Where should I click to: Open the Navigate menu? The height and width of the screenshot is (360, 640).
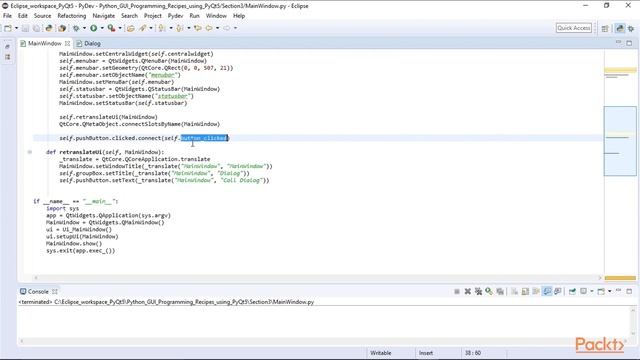[104, 16]
